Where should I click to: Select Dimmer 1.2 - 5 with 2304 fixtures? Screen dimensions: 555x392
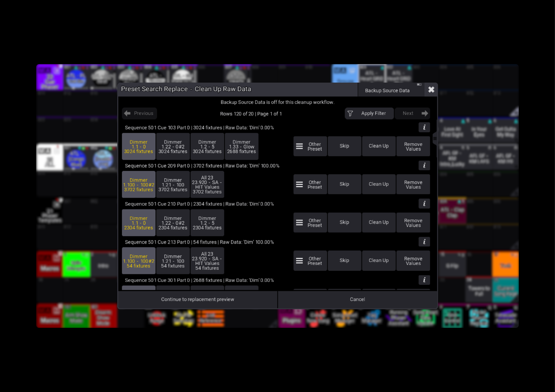pyautogui.click(x=207, y=223)
